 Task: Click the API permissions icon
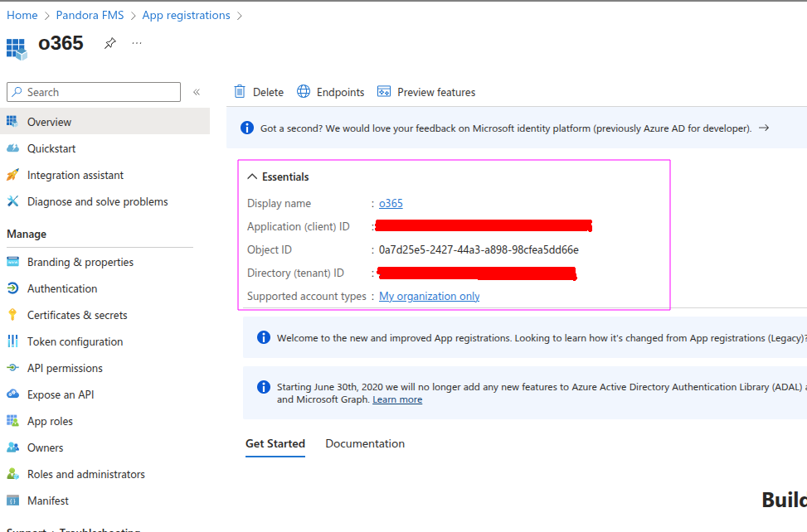click(x=12, y=368)
